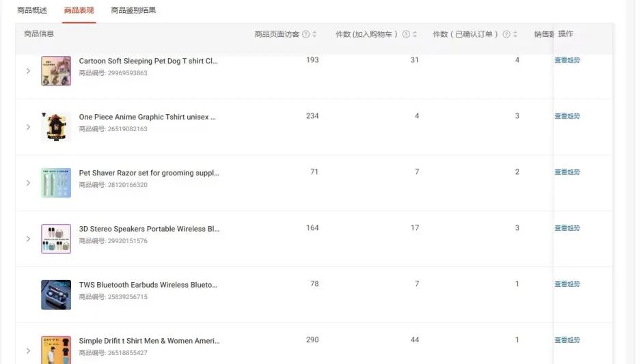Viewport: 641px width, 364px height.
Task: Expand 3D Stereo Speakers row
Action: [x=28, y=239]
